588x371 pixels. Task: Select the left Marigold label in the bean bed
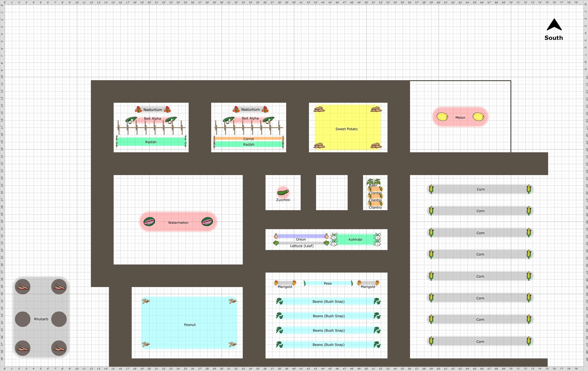tap(285, 287)
